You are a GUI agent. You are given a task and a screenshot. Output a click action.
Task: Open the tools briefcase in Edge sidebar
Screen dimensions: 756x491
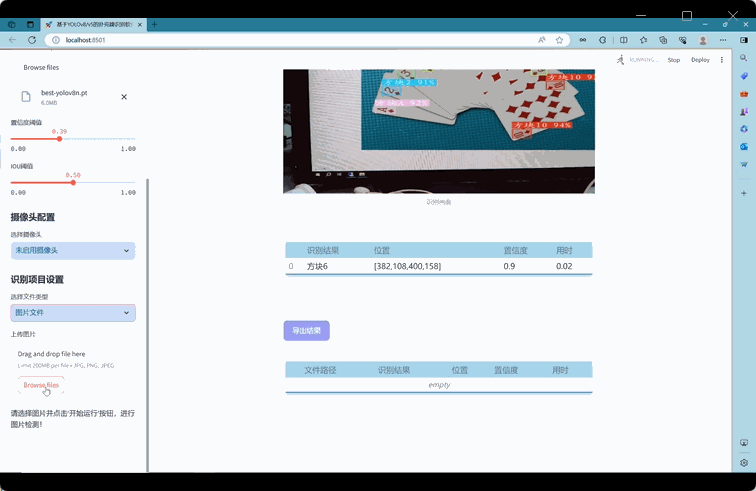[x=743, y=94]
